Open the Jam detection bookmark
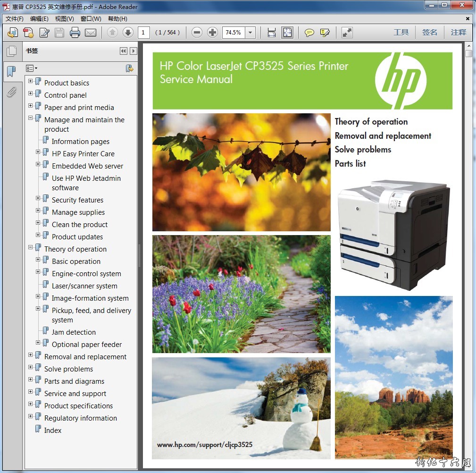This screenshot has width=476, height=473. point(74,332)
